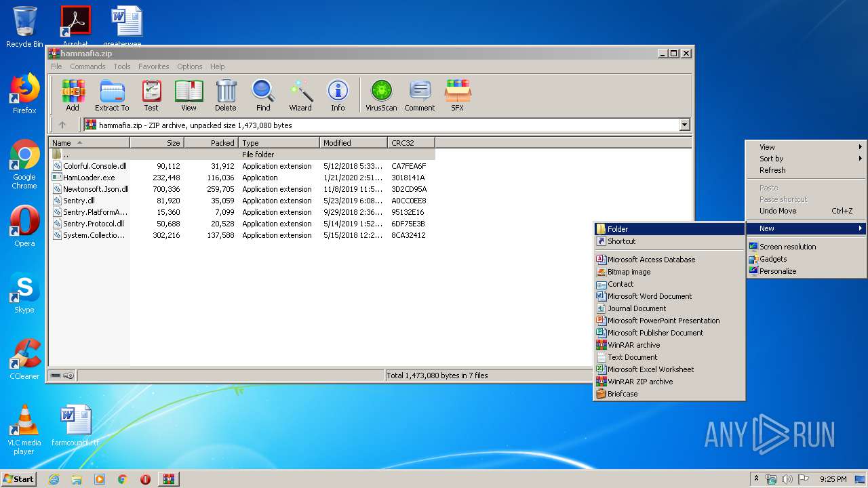Click Personalize in context menu
The height and width of the screenshot is (488, 868).
coord(806,271)
